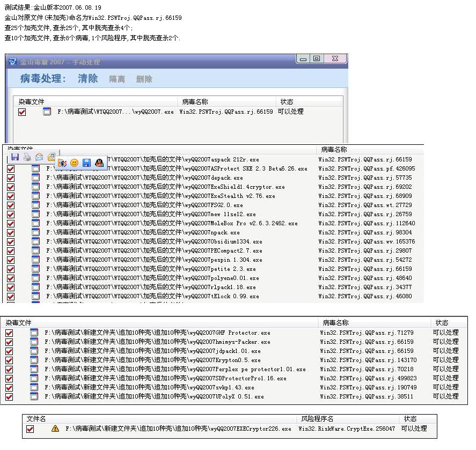476x450 pixels.
Task: Click 可以处理 status for GHF Protector.exe
Action: coord(445,333)
